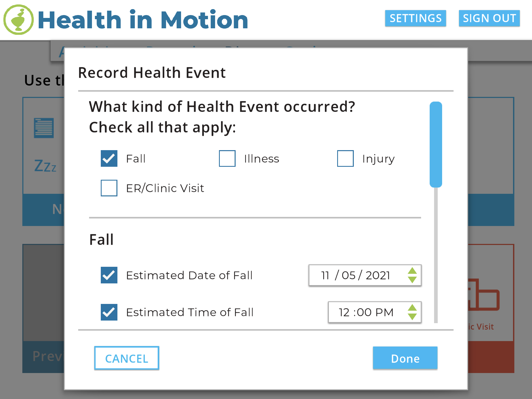Increase the estimated fall date with up arrow
This screenshot has height=399, width=532.
coord(412,271)
